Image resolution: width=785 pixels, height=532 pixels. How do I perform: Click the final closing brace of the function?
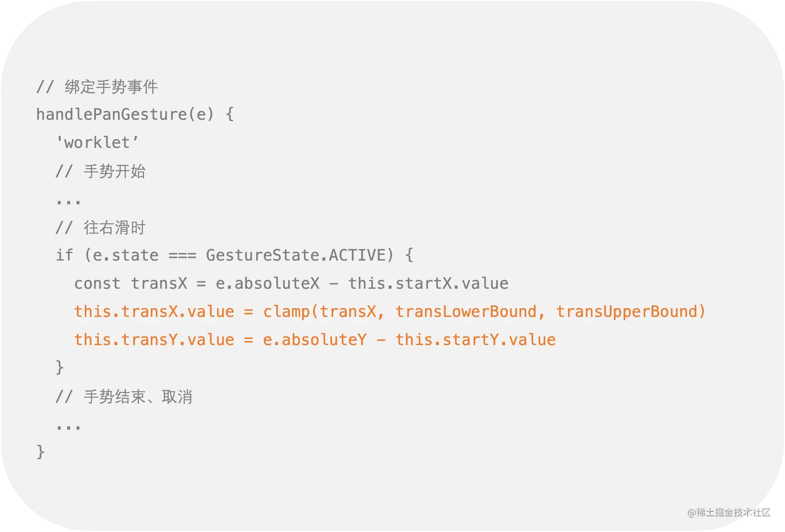(x=40, y=452)
